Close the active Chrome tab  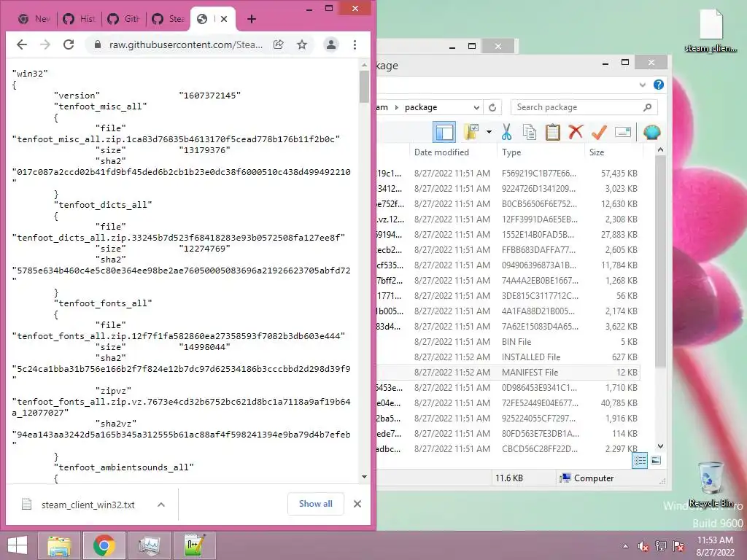tap(224, 19)
